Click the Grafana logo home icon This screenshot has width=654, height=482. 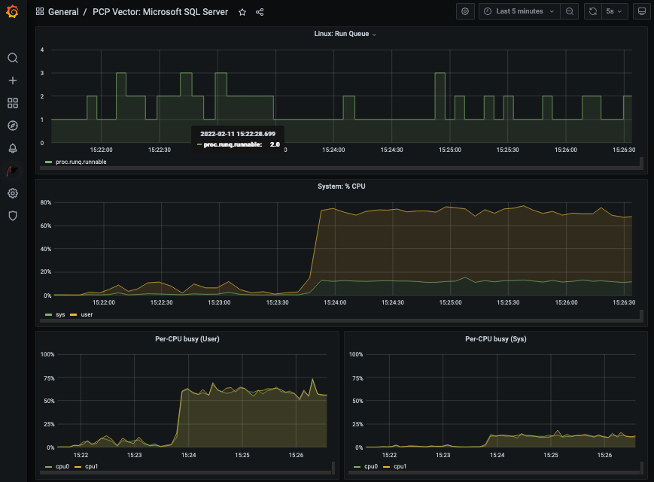13,12
